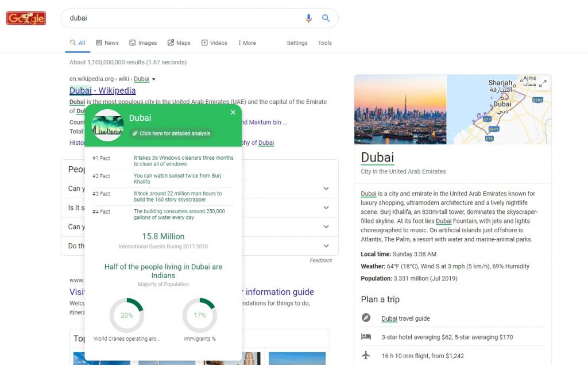Screen dimensions: 588x365
Task: Click the compass icon beside Dubai travel guide
Action: pyautogui.click(x=366, y=318)
